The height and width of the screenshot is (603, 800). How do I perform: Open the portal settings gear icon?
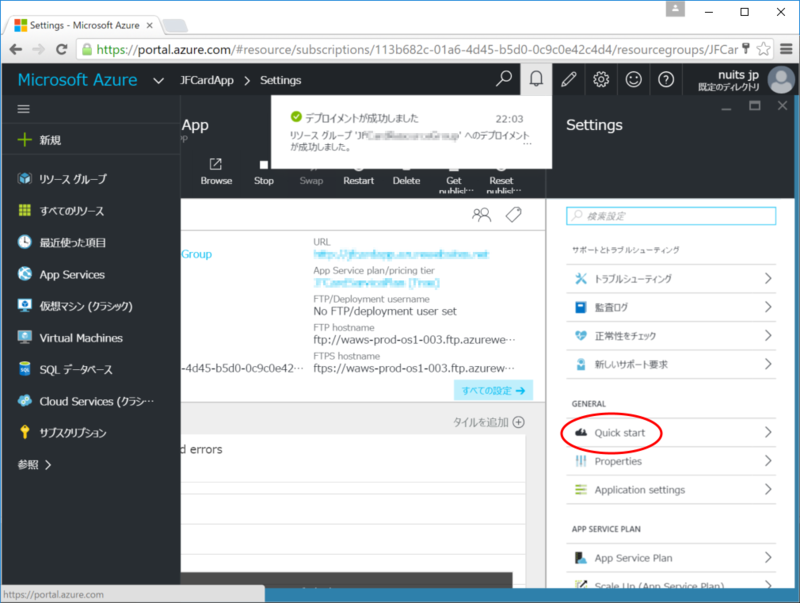click(x=601, y=79)
